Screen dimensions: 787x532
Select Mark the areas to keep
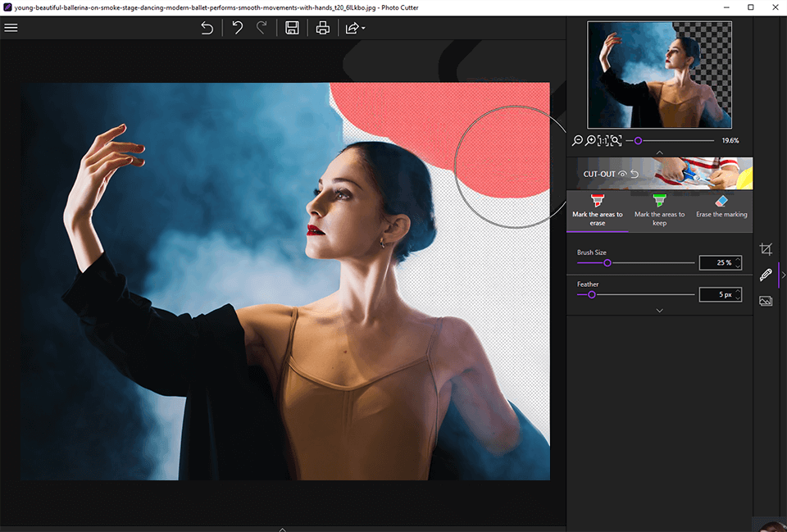point(659,210)
